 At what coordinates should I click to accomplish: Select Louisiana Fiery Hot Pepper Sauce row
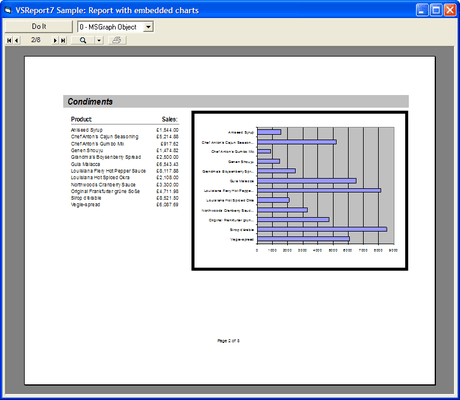pyautogui.click(x=125, y=171)
